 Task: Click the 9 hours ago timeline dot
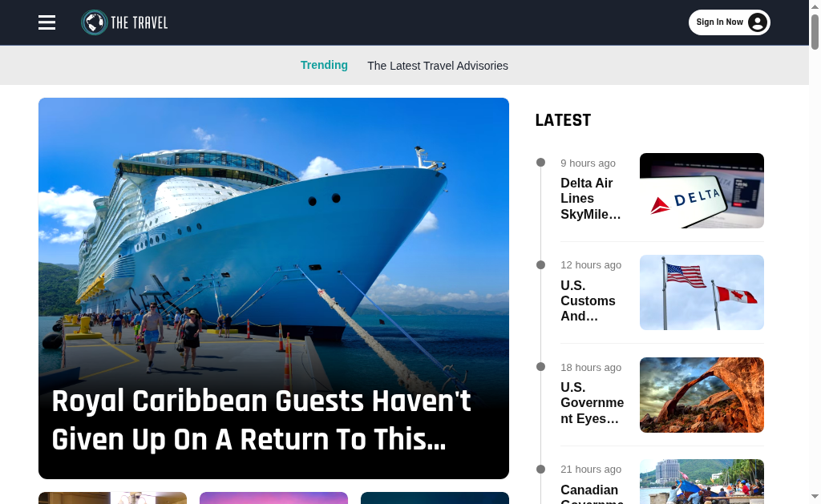point(541,163)
